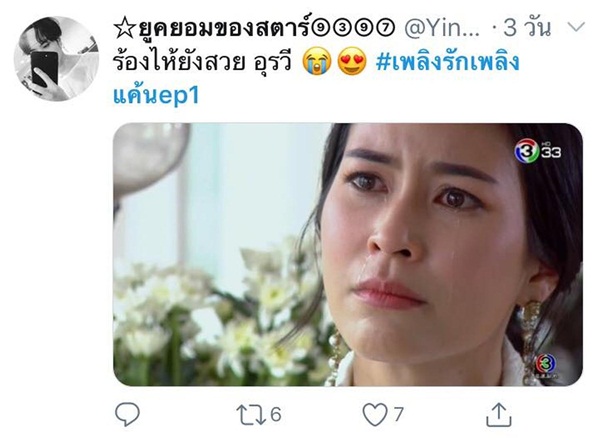View the likes count of 7
Screen dimensions: 600x440
coord(399,414)
